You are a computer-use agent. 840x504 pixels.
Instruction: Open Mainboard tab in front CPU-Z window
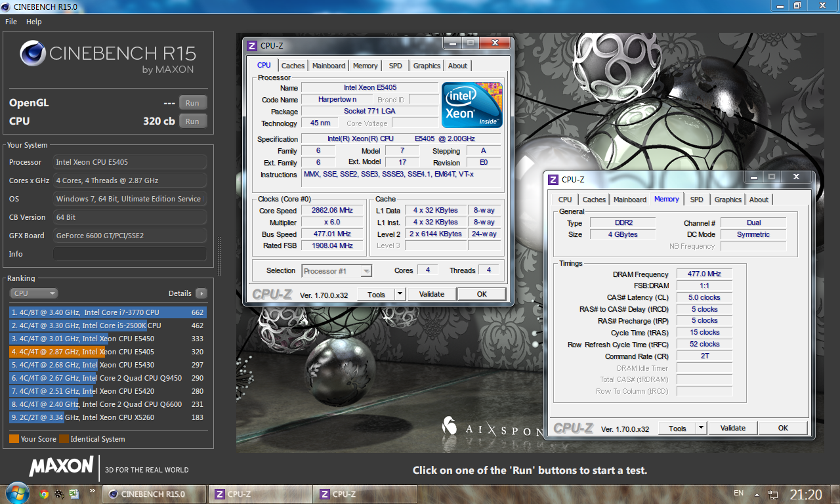(x=329, y=66)
